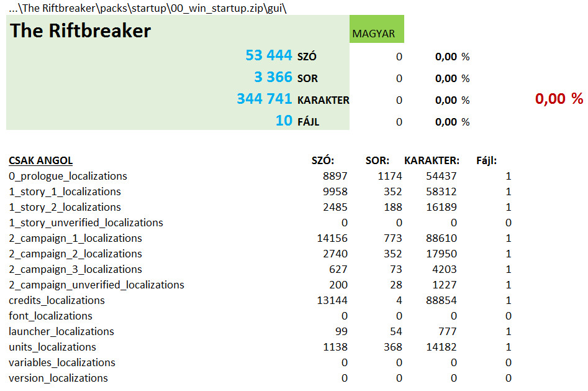Click the word count 200 for campaign_unverified
The height and width of the screenshot is (391, 588).
[x=338, y=285]
